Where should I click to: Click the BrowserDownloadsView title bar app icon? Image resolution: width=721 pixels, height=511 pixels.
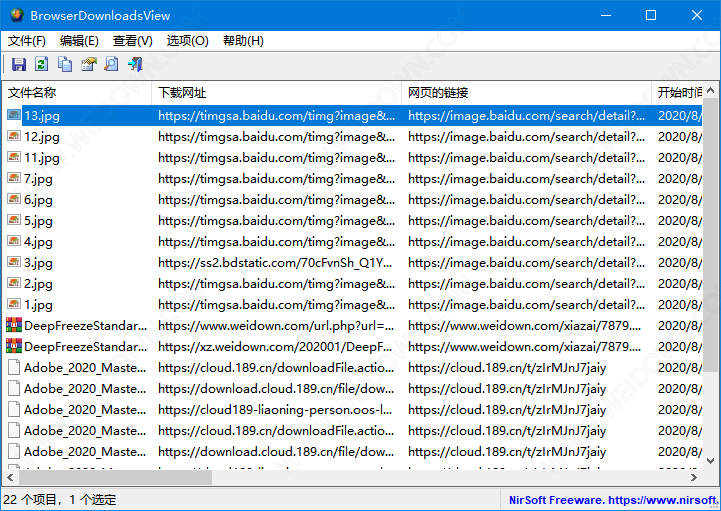[17, 15]
